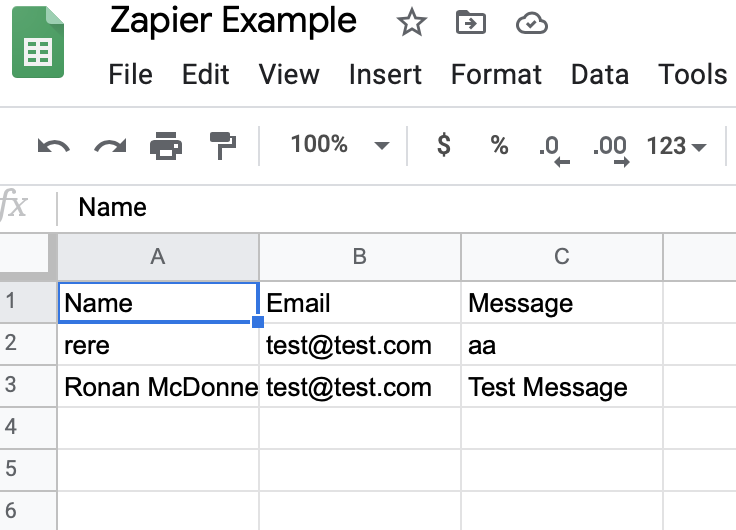Click the redo arrow icon
Image resolution: width=736 pixels, height=530 pixels.
pos(109,146)
